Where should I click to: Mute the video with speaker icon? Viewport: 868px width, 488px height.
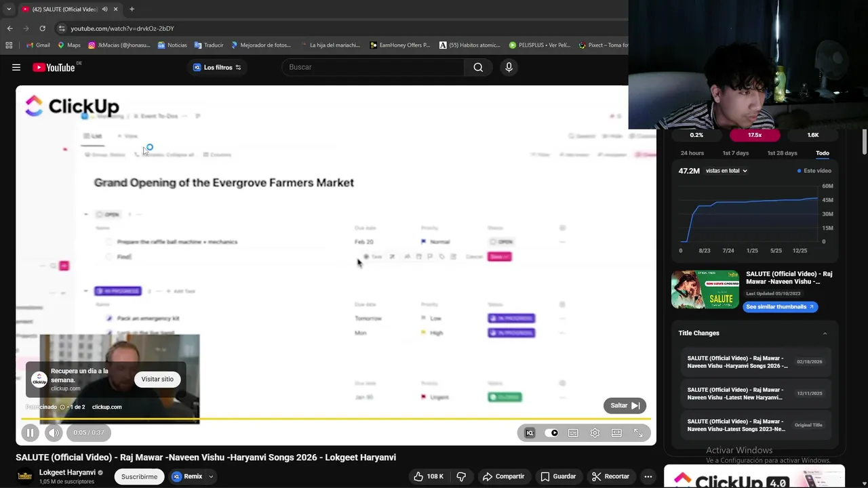point(54,432)
